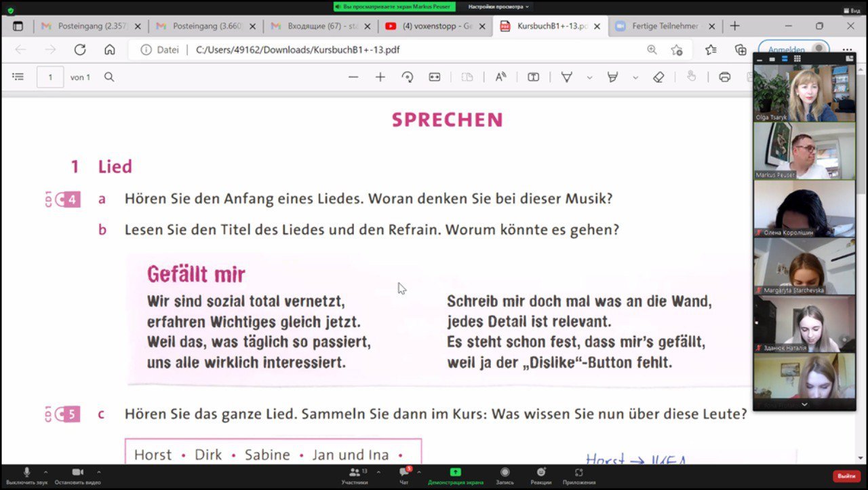The height and width of the screenshot is (490, 868).
Task: Close the voxenstopp YouTube tab
Action: click(482, 26)
